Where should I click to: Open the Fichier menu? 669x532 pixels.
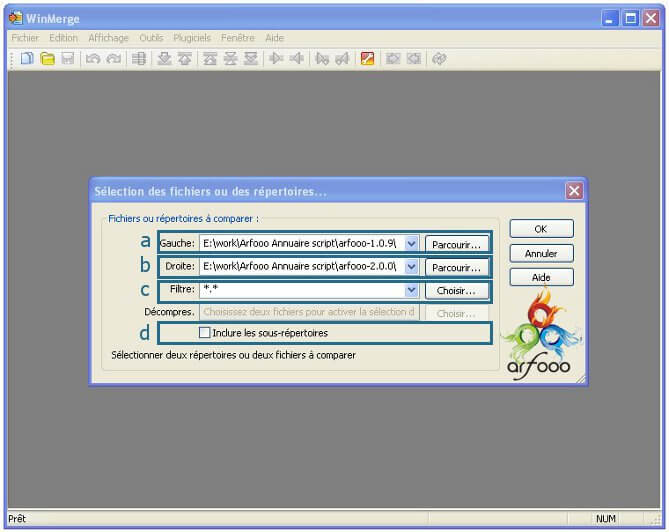[24, 38]
